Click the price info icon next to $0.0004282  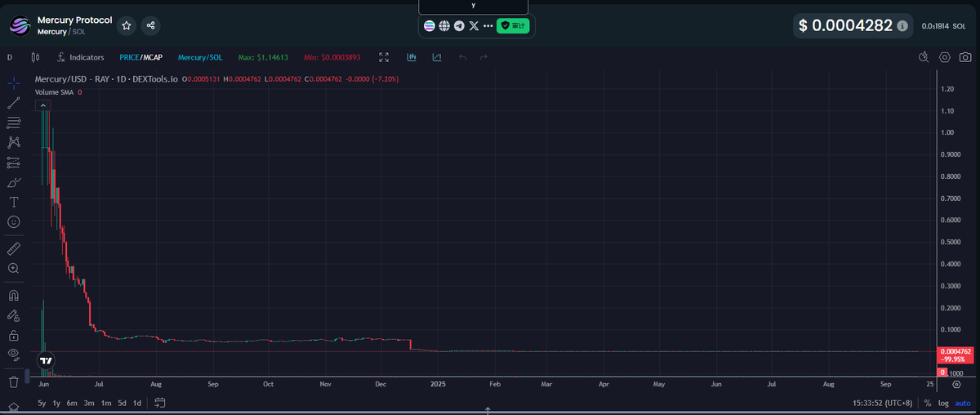click(x=902, y=26)
